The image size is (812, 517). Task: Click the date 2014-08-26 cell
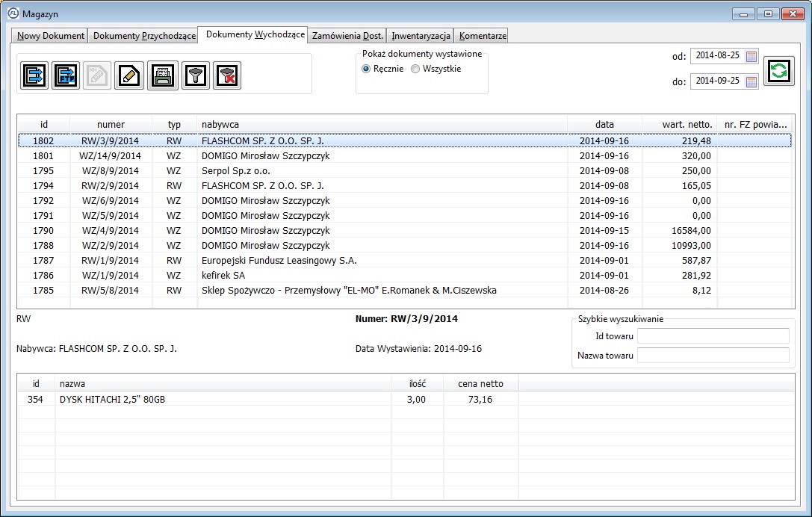pos(604,291)
